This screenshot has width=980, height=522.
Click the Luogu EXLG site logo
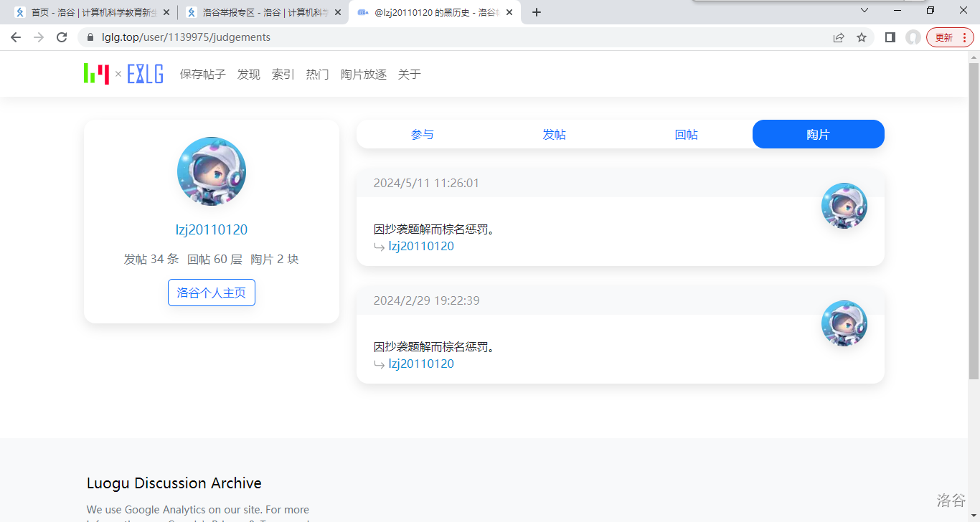tap(123, 74)
